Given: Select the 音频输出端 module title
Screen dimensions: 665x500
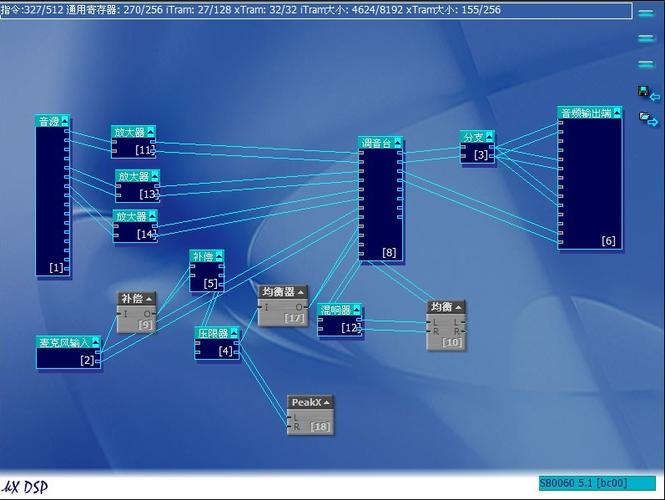Looking at the screenshot, I should (586, 113).
